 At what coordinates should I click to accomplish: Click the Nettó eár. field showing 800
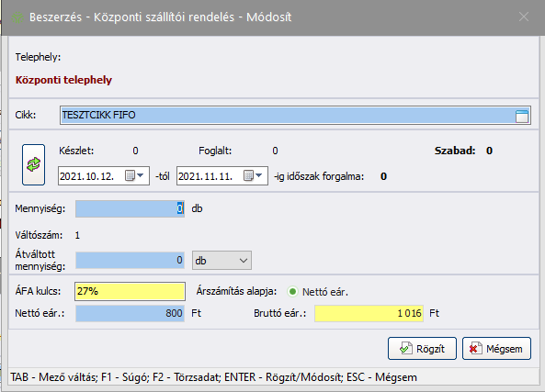tap(130, 314)
